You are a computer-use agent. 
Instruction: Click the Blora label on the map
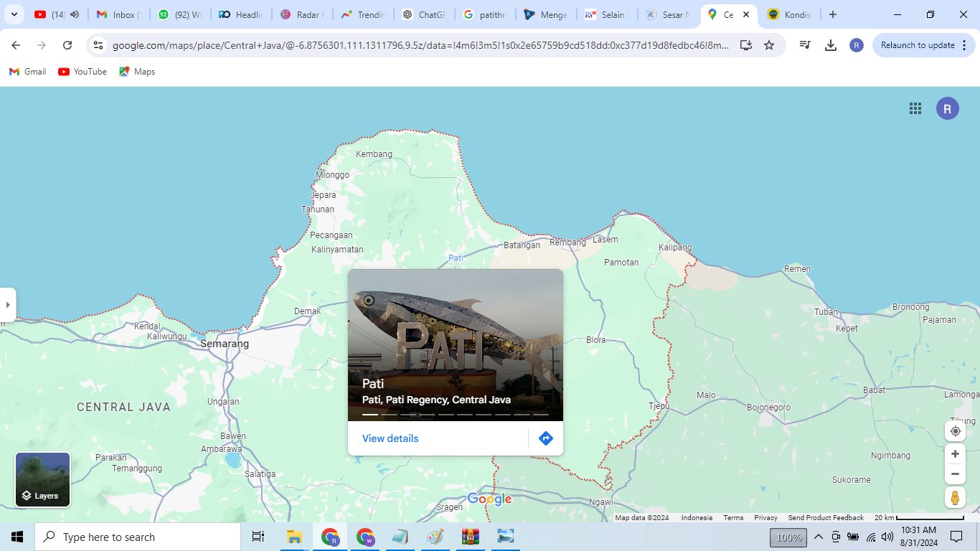596,340
